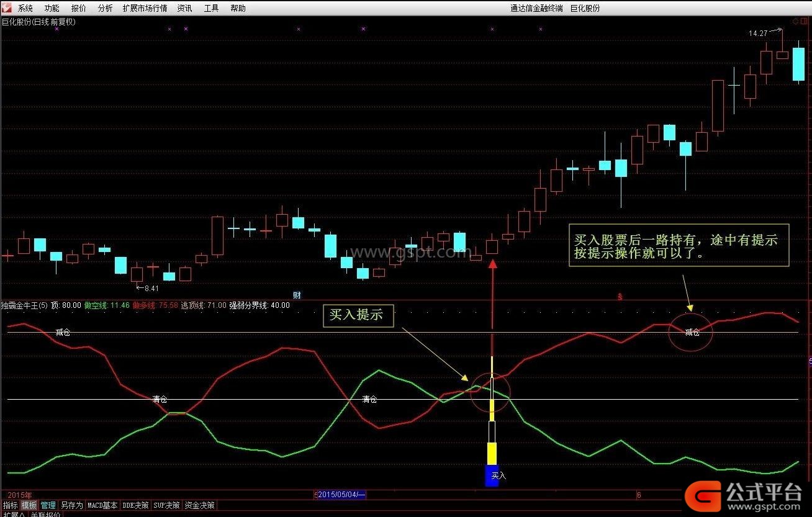Load the DDE决策 template
The width and height of the screenshot is (812, 517).
[x=135, y=506]
